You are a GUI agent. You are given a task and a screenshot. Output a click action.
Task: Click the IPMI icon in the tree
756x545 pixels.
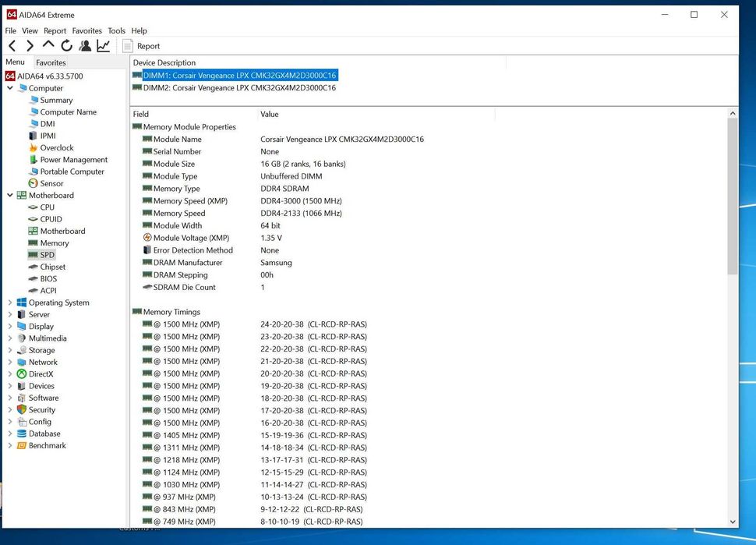coord(33,136)
